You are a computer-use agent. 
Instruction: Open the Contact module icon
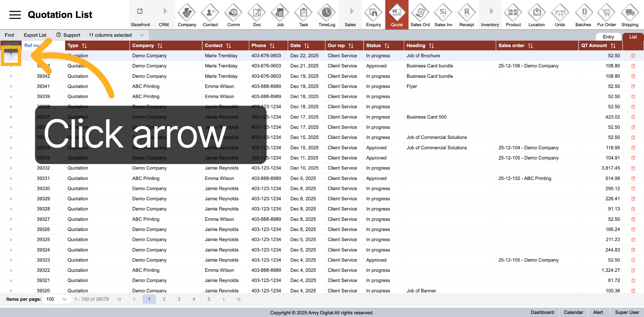(210, 13)
